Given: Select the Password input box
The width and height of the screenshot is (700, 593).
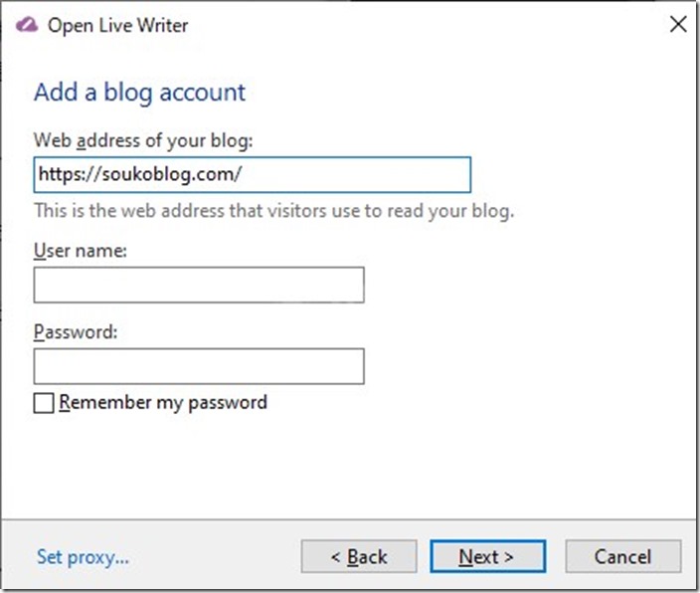Looking at the screenshot, I should [199, 366].
